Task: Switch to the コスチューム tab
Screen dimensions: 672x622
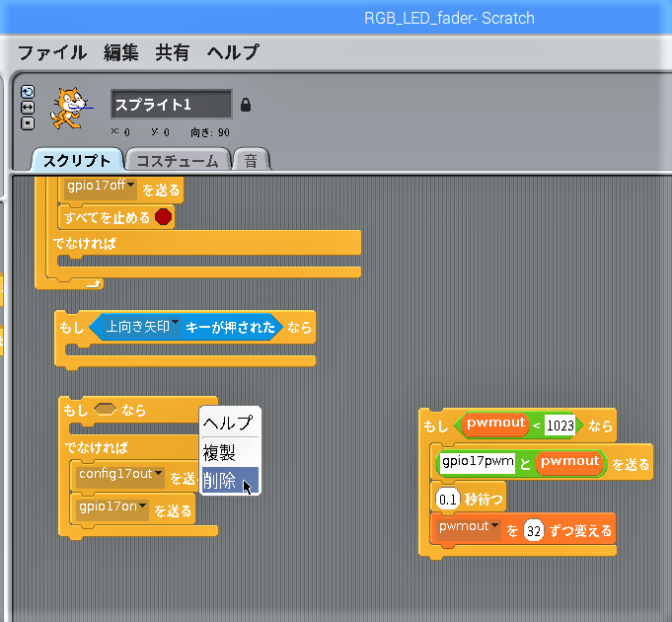Action: [178, 160]
